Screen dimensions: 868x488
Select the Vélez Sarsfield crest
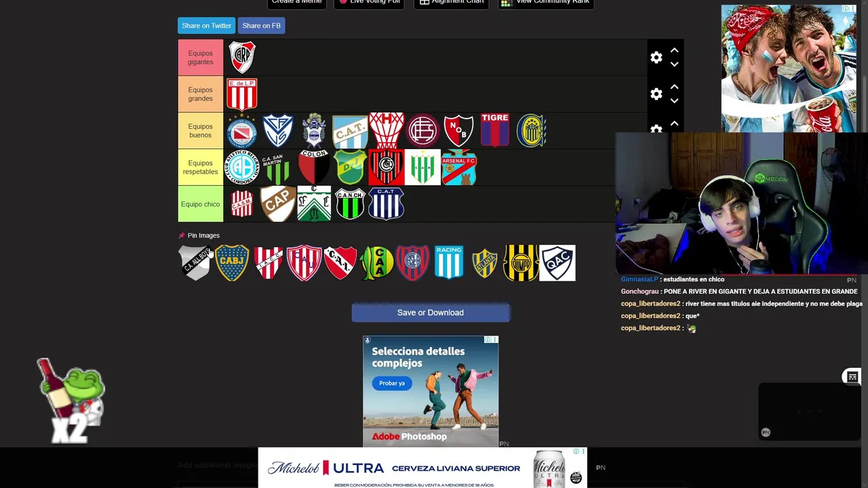point(278,131)
